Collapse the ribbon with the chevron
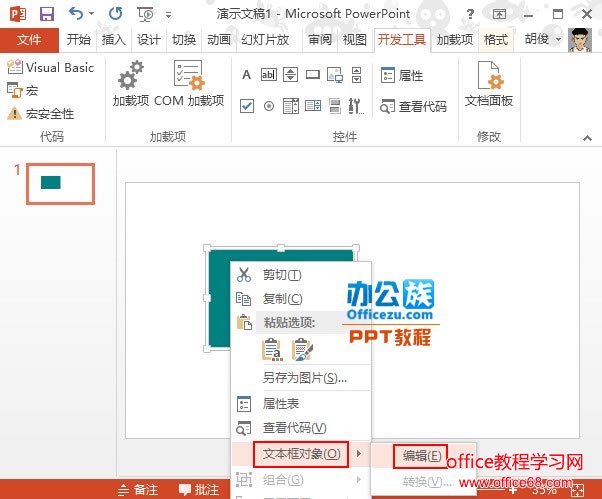The image size is (602, 499). [587, 138]
